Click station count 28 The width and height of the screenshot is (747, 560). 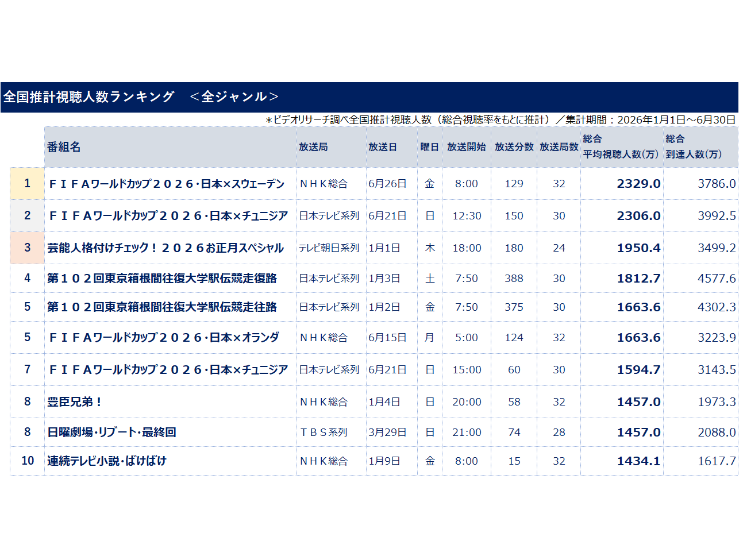pyautogui.click(x=559, y=432)
